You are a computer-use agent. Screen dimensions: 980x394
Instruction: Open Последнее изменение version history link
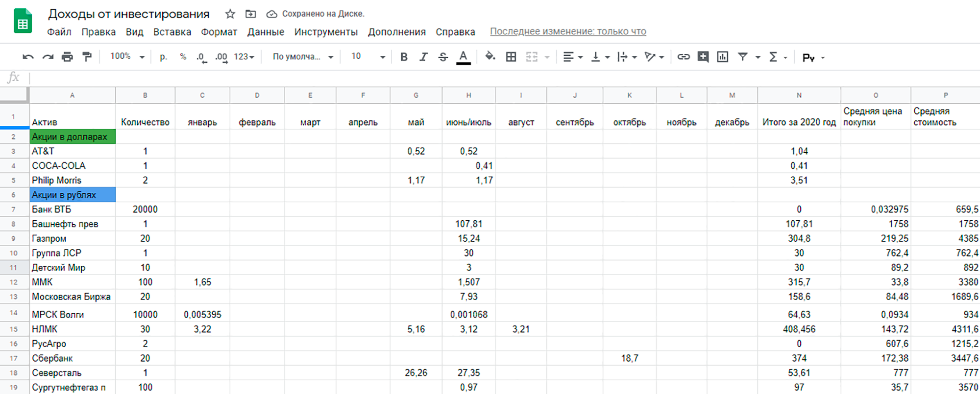568,31
